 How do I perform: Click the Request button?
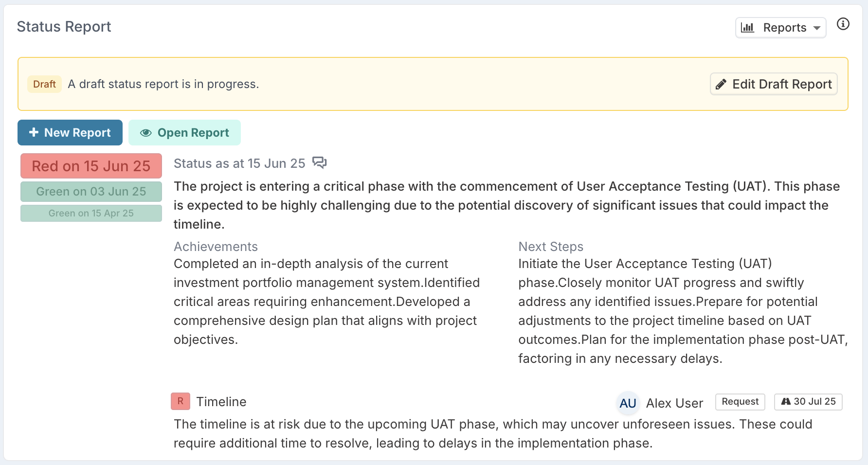coord(740,402)
